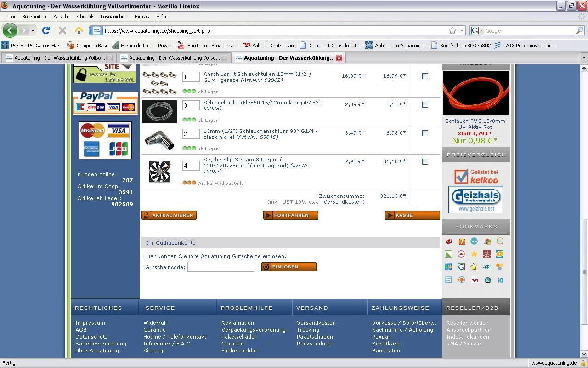
Task: Click the outlined yellow star bookmark icon
Action: (474, 267)
